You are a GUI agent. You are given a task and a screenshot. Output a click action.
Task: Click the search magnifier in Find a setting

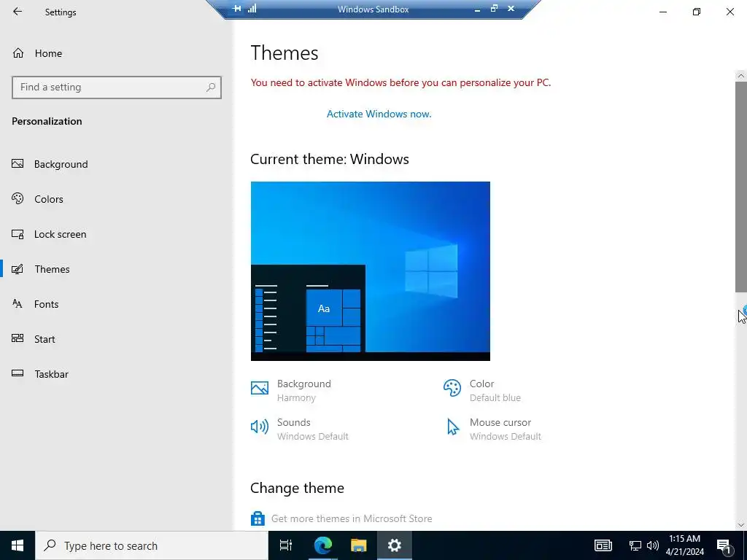click(211, 87)
